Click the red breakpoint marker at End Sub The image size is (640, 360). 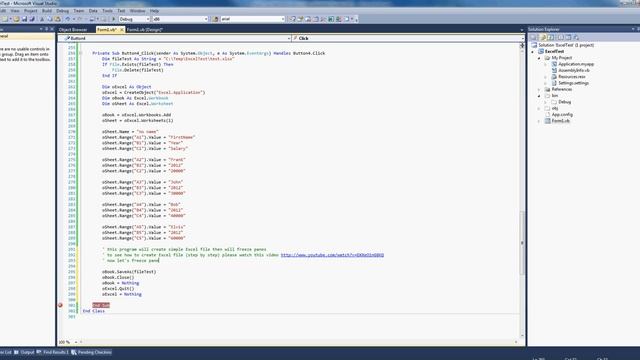60,305
